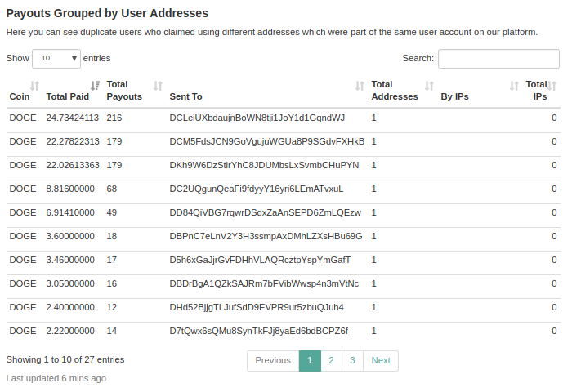
Task: Sort by Total Payouts arrow icon
Action: coord(159,86)
